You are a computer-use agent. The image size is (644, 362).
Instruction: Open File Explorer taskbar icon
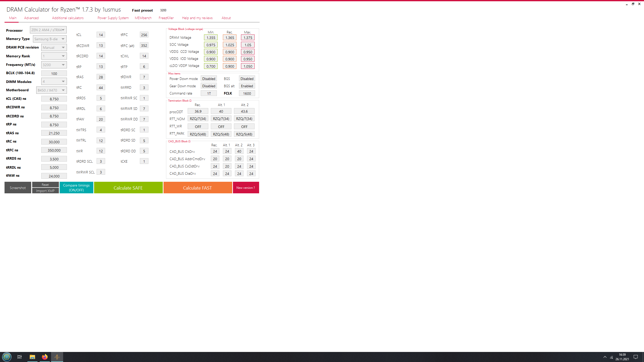32,357
